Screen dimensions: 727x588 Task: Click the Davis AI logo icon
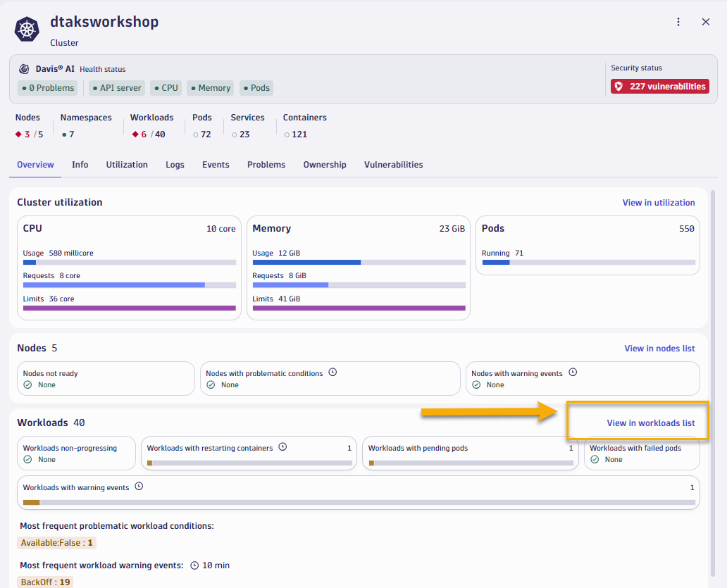pos(24,69)
